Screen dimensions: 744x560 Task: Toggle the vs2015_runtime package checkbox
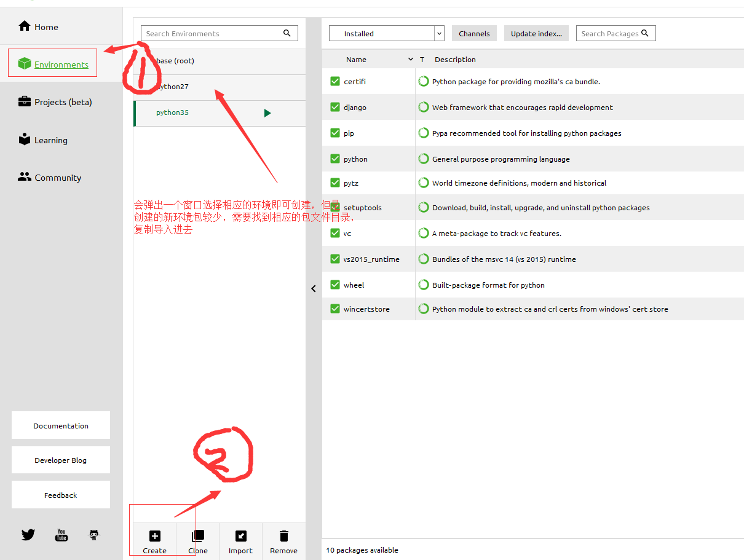(x=335, y=259)
